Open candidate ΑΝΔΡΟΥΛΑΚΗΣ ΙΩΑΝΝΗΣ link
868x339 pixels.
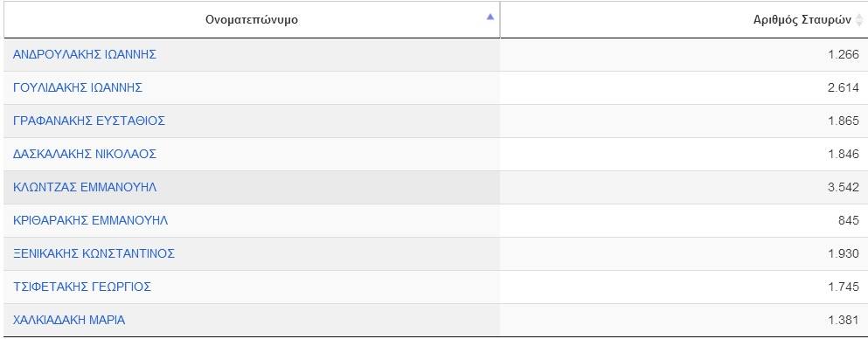[x=85, y=54]
